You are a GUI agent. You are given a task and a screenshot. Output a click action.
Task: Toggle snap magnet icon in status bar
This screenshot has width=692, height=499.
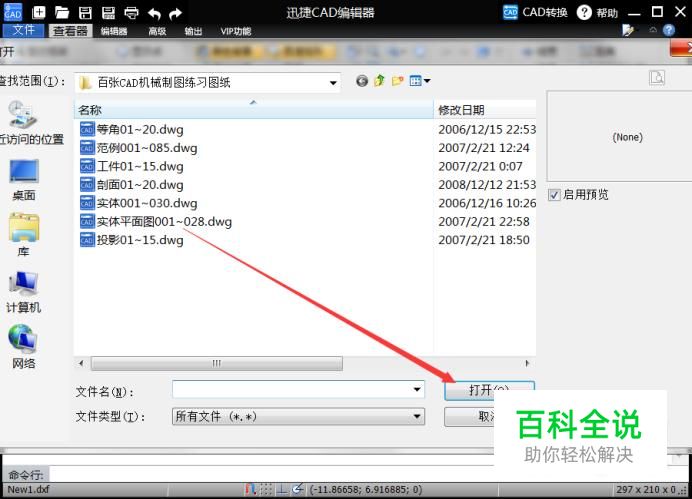[x=250, y=489]
